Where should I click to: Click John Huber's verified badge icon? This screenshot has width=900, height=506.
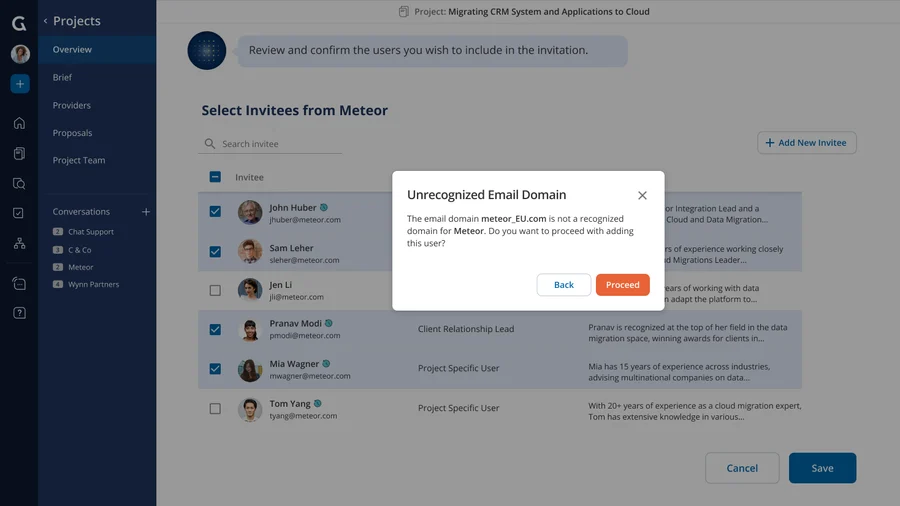tap(324, 207)
